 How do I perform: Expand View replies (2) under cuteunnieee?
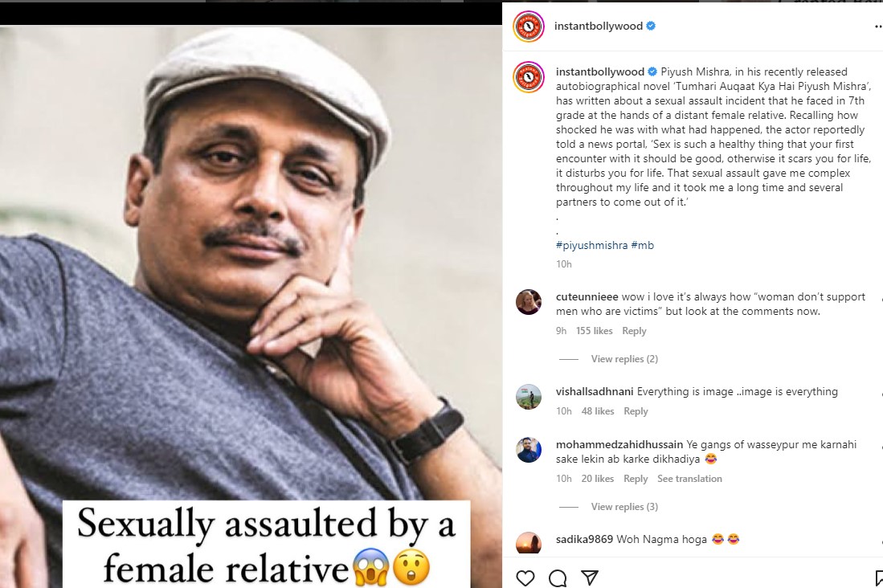(x=623, y=359)
